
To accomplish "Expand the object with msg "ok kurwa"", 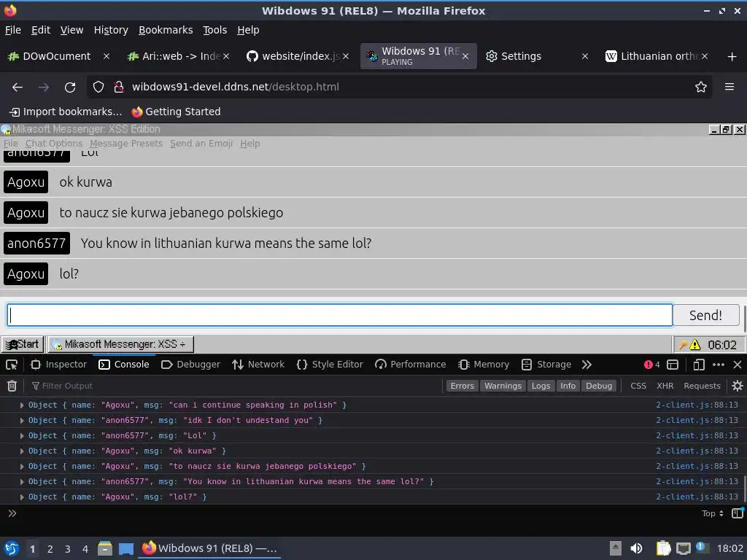I will click(x=22, y=451).
